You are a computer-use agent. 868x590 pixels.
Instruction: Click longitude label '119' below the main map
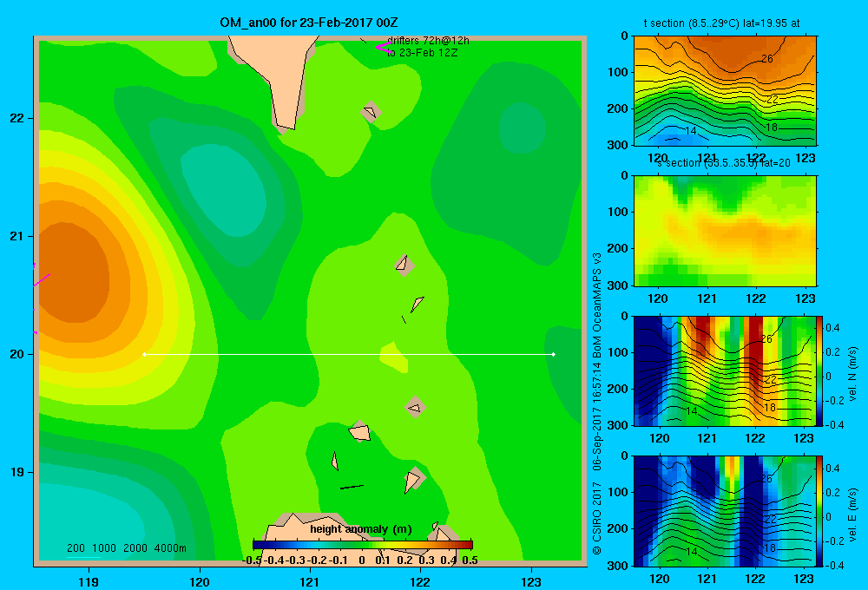[89, 581]
